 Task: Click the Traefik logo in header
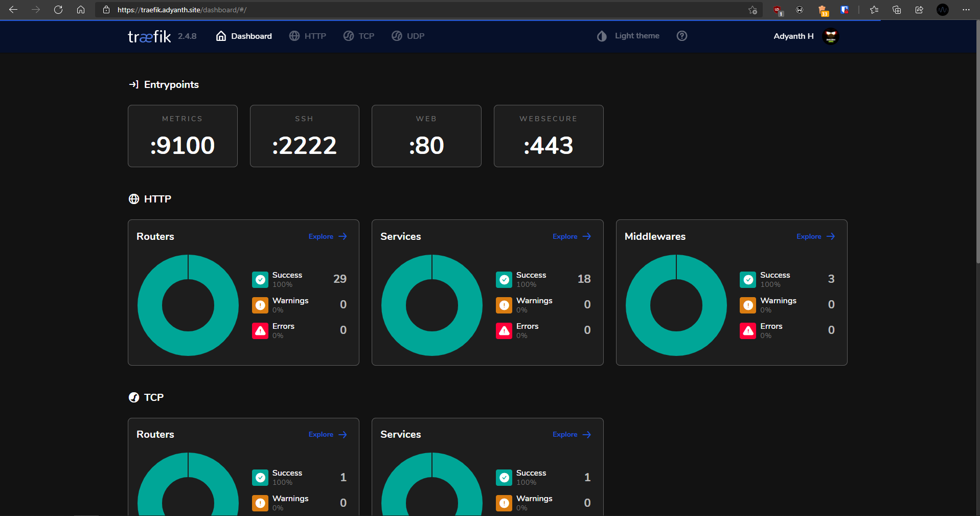(x=149, y=36)
